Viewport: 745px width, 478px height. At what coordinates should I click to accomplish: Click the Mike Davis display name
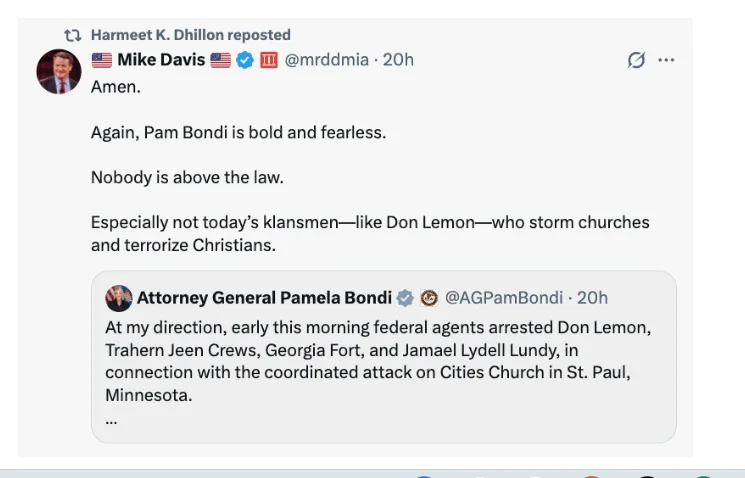pos(161,60)
